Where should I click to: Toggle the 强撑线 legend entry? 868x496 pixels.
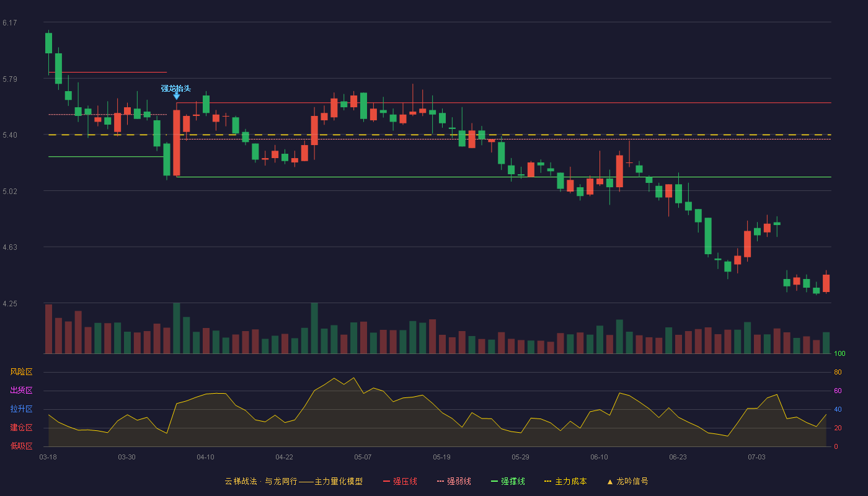(508, 481)
